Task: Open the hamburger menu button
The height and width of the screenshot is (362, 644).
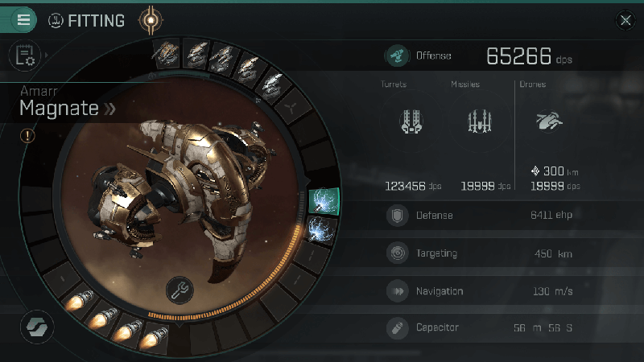Action: click(x=23, y=19)
